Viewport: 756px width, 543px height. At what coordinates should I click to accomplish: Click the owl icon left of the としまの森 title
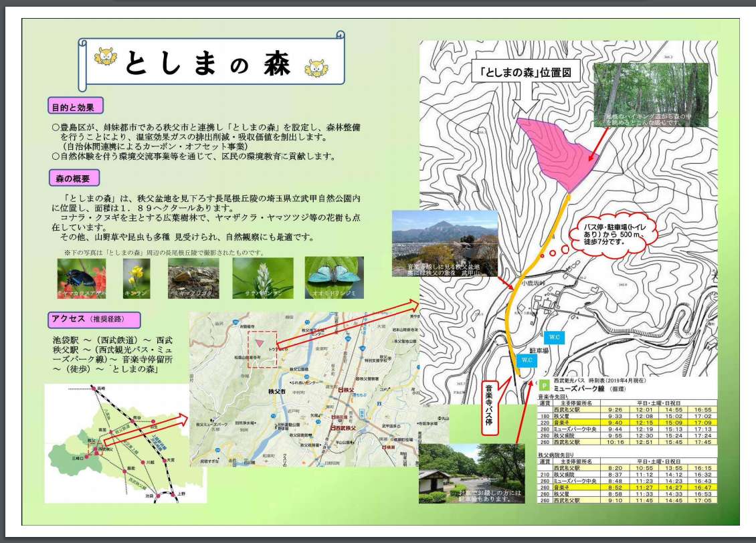coord(105,56)
